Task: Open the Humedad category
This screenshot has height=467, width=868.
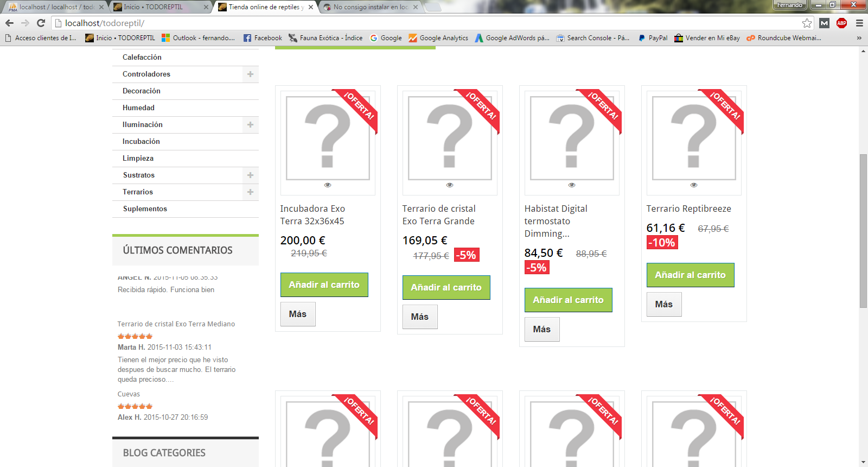Action: point(138,108)
